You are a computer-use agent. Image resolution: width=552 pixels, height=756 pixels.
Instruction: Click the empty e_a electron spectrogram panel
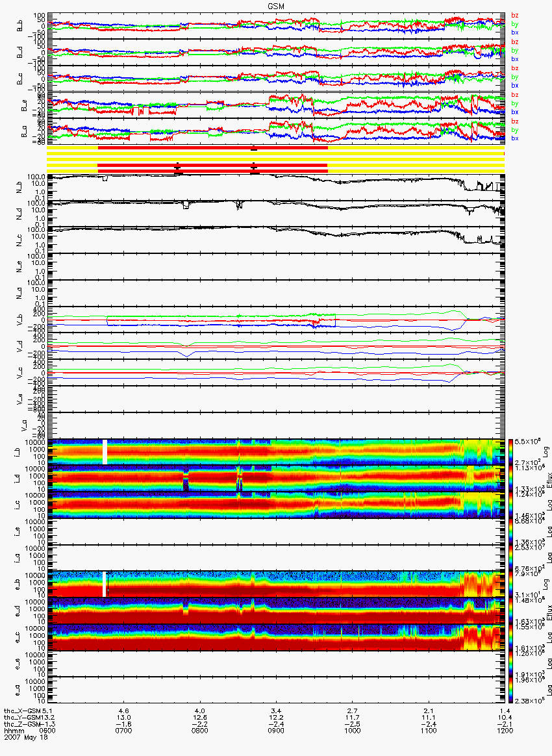click(276, 690)
